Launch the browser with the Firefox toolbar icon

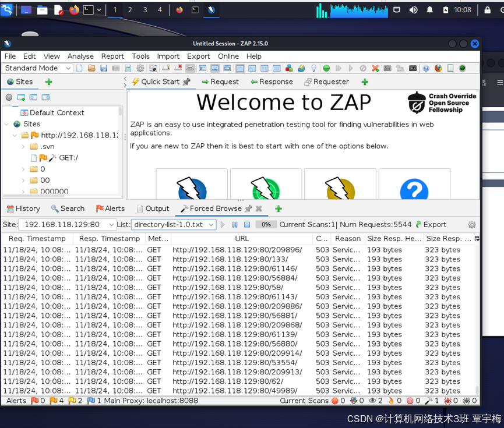click(438, 68)
